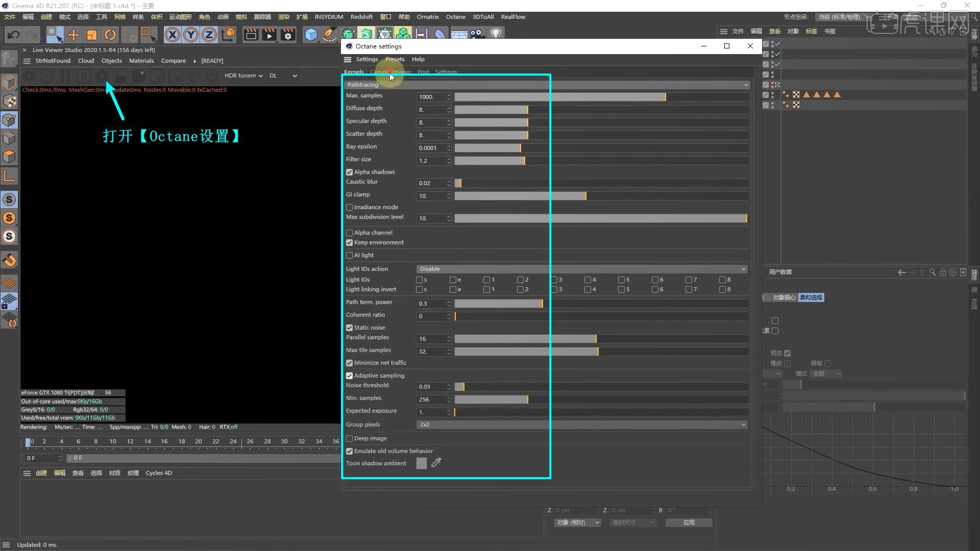The width and height of the screenshot is (980, 551).
Task: Open the Materials menu in Live Viewer
Action: click(141, 61)
